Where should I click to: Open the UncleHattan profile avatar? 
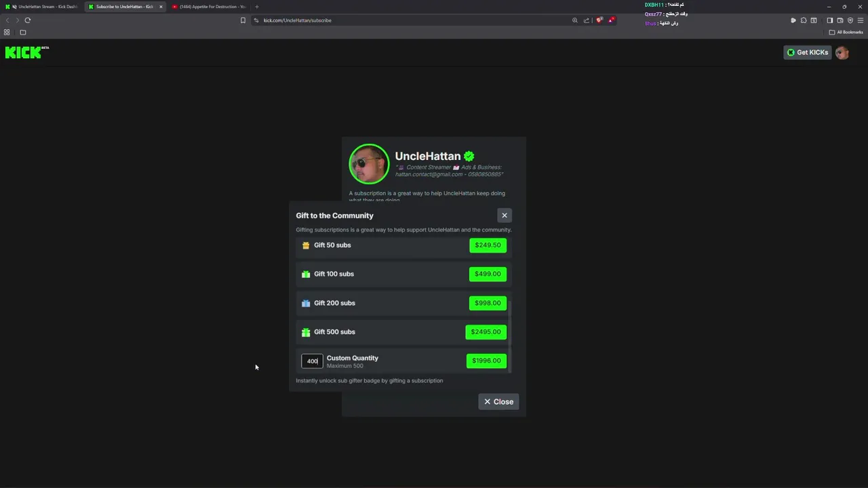click(369, 164)
